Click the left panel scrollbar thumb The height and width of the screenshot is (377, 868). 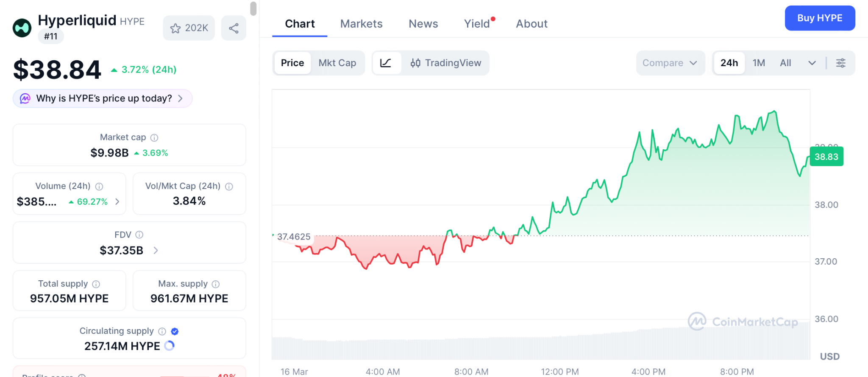253,8
